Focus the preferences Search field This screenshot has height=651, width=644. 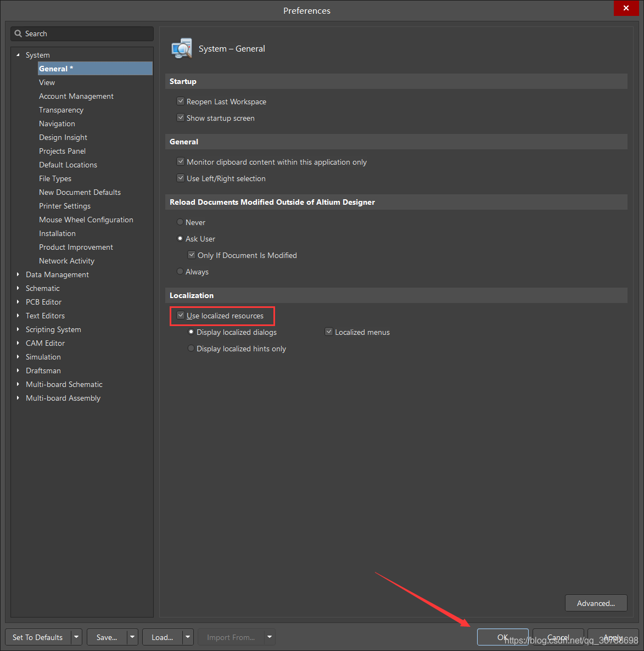(88, 33)
